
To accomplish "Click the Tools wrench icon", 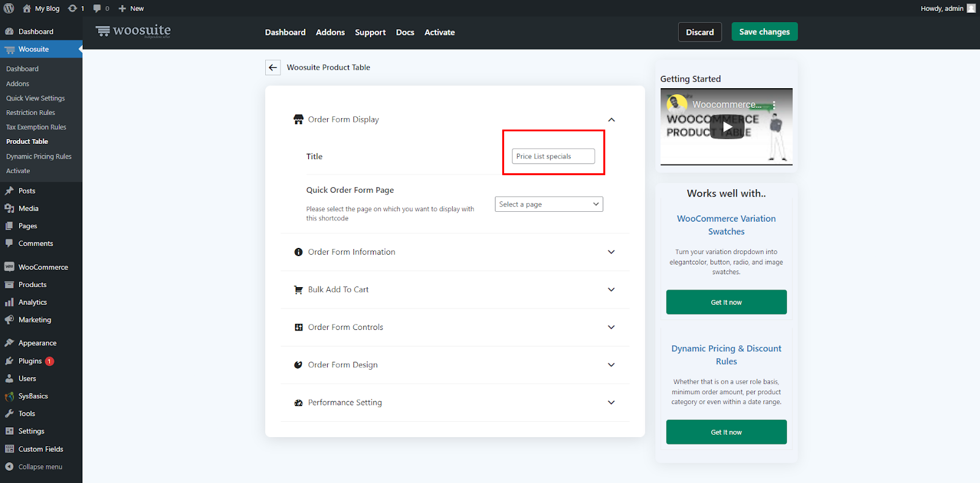I will pyautogui.click(x=9, y=414).
